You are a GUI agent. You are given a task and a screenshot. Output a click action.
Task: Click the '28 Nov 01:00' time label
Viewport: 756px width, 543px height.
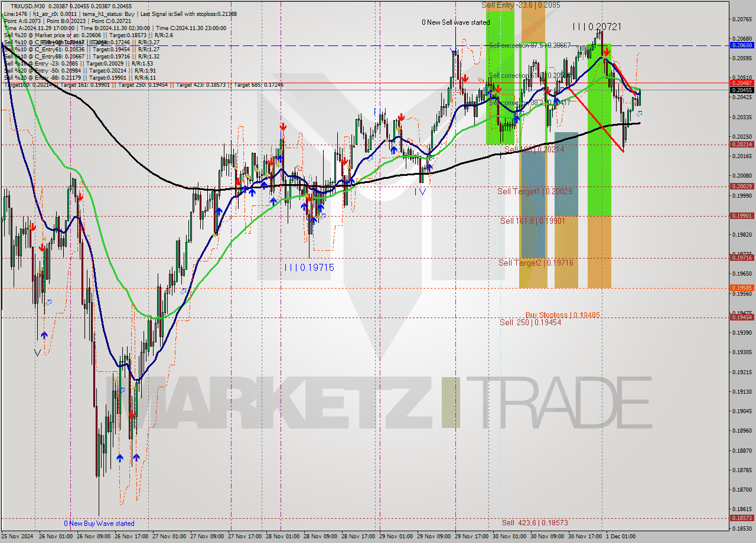point(284,536)
